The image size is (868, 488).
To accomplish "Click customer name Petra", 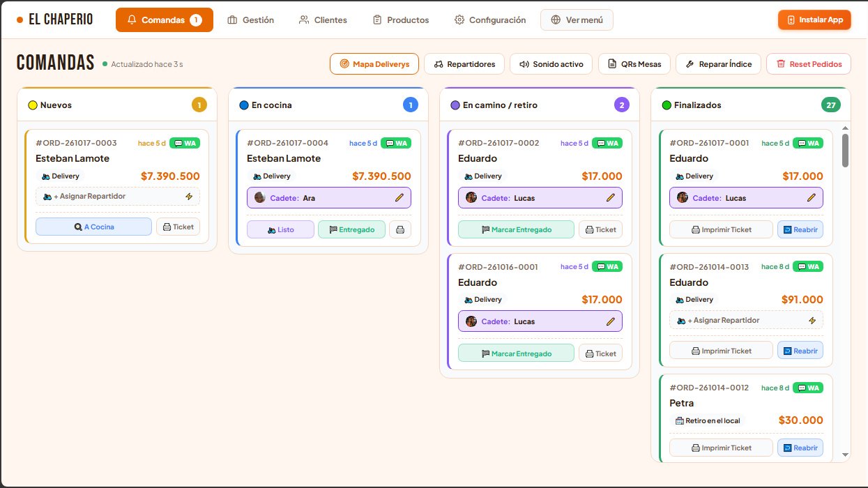I will tap(682, 403).
